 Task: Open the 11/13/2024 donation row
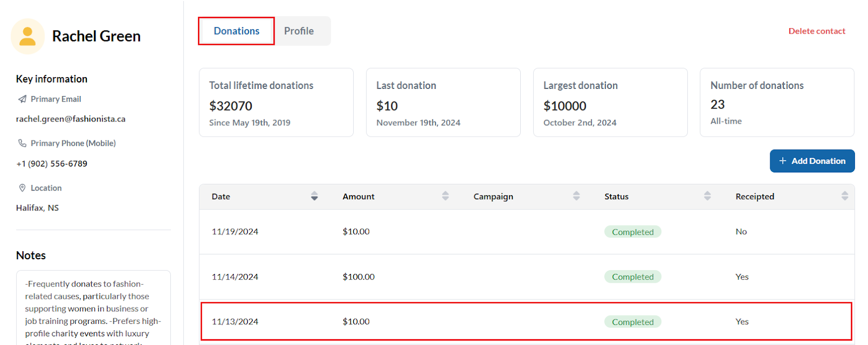[526, 322]
